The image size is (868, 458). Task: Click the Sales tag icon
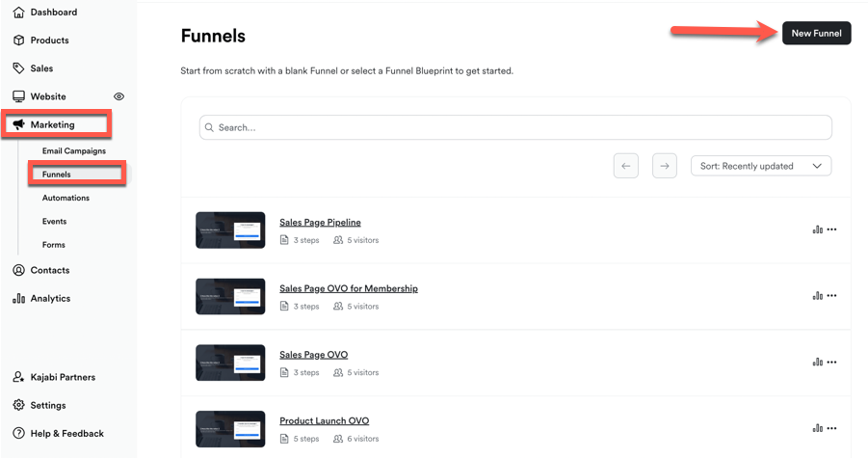(18, 68)
